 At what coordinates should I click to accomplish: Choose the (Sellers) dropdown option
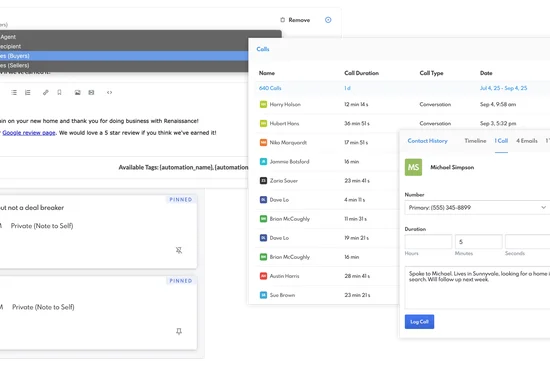(124, 65)
